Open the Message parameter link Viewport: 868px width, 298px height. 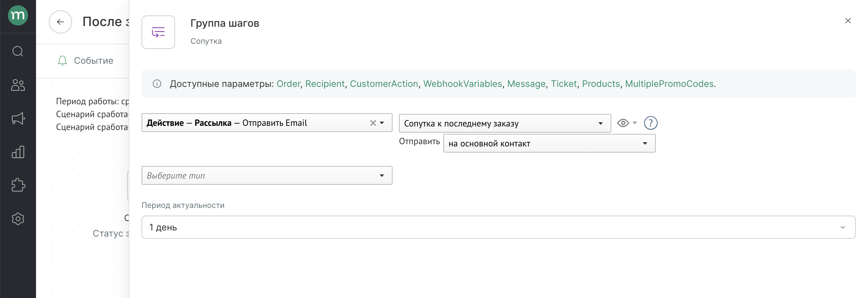[526, 84]
